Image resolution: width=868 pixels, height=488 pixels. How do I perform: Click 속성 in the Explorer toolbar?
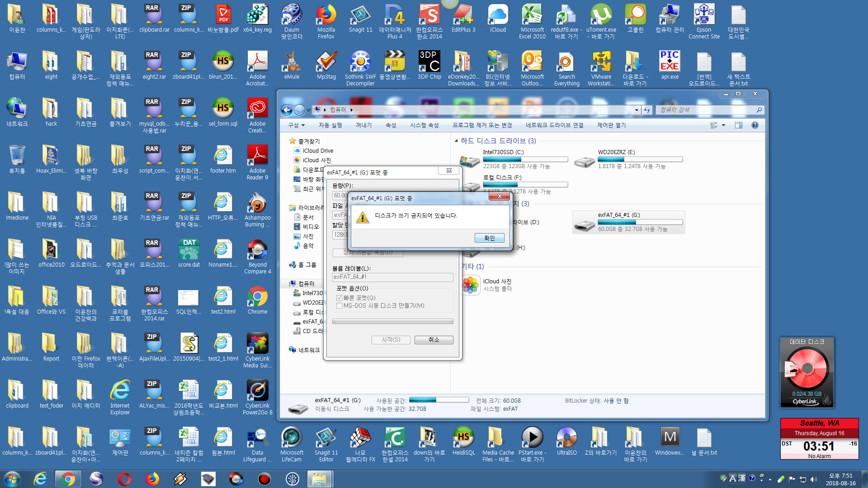click(391, 125)
